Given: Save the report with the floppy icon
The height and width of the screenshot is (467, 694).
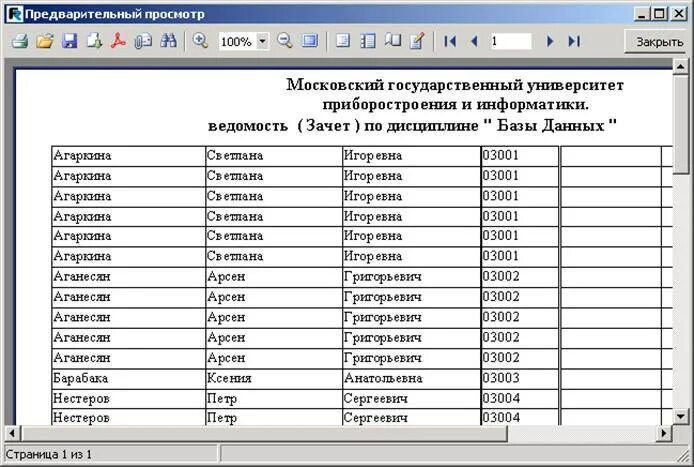Looking at the screenshot, I should (x=69, y=42).
